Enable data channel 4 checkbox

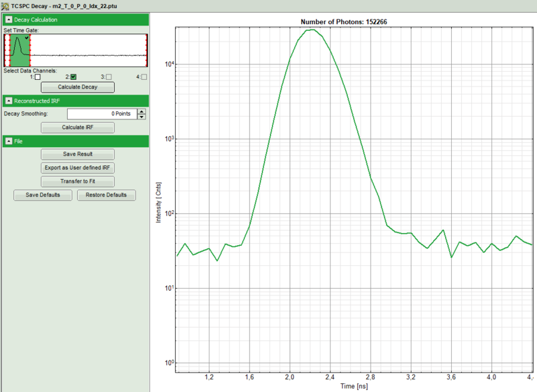coord(144,77)
